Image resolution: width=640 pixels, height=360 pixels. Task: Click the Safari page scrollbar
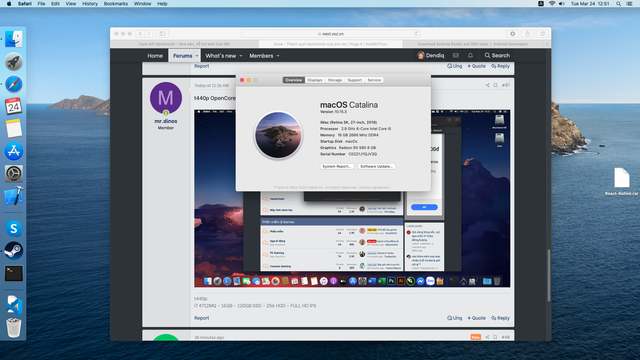(549, 276)
